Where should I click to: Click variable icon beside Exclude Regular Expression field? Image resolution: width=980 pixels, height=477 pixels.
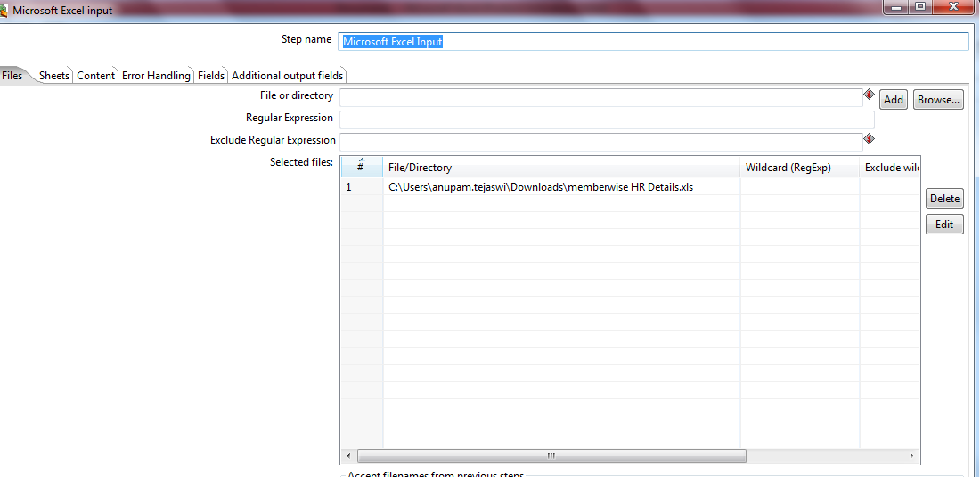tap(869, 139)
